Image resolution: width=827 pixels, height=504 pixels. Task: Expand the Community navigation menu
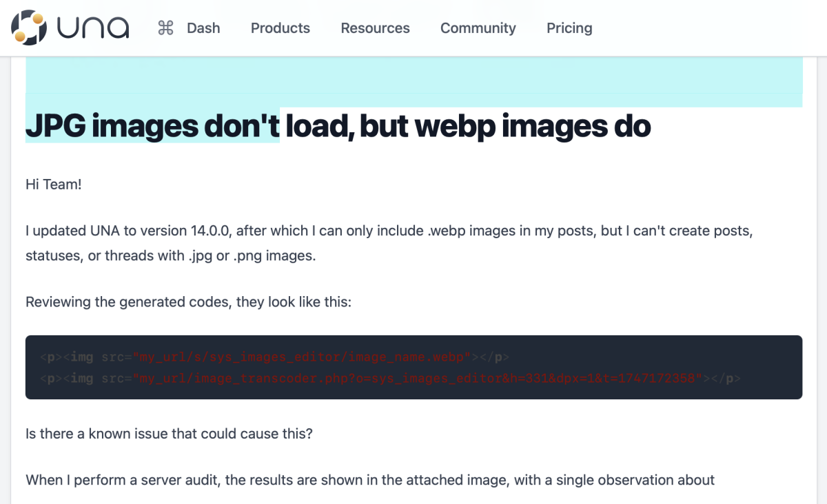point(478,28)
